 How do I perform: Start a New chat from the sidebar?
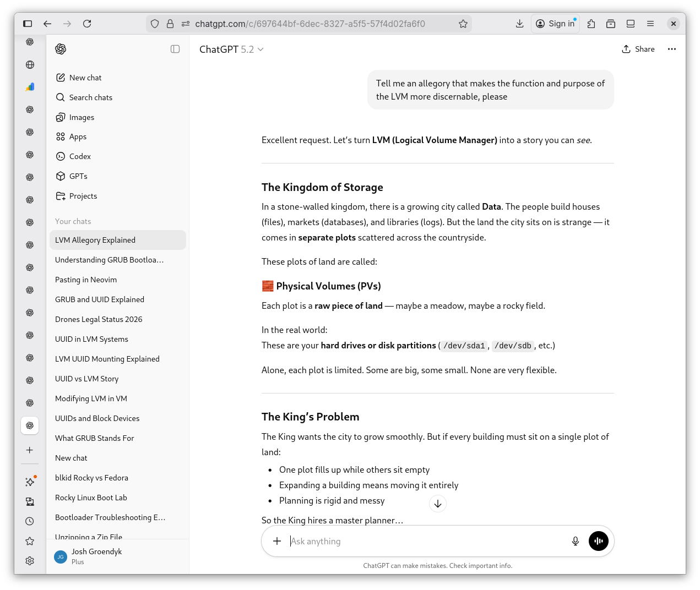pyautogui.click(x=85, y=78)
